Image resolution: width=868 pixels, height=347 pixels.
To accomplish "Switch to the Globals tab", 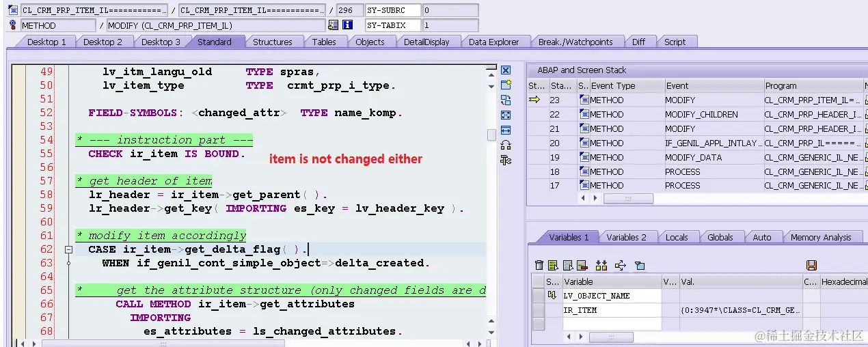I will click(720, 237).
